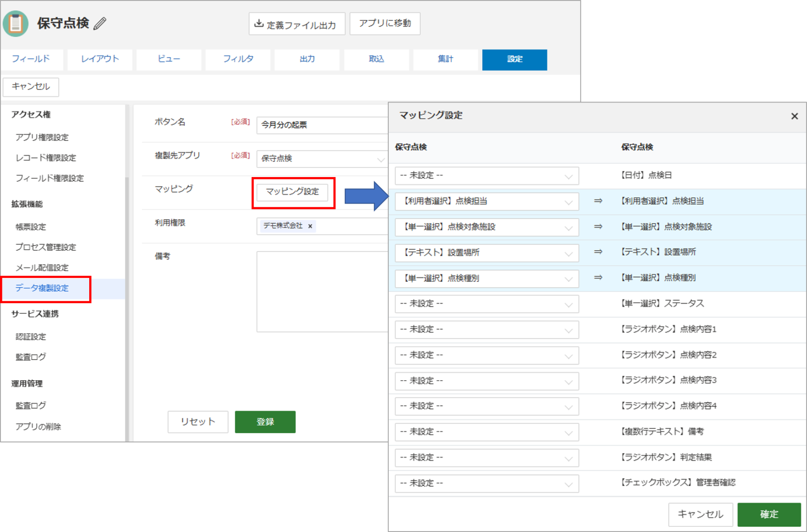This screenshot has width=807, height=532.
Task: Open レコード権限設定 in the sidebar
Action: click(46, 158)
